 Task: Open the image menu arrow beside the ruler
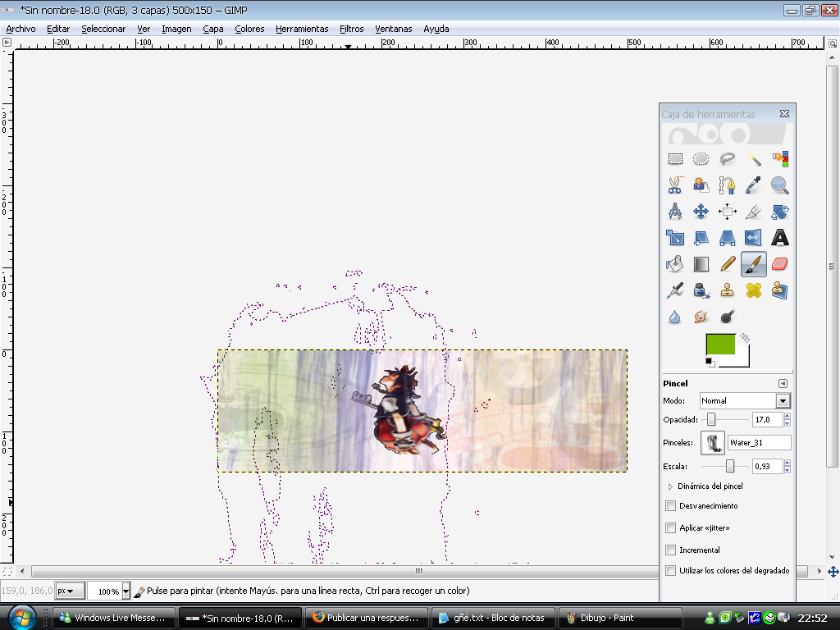7,43
